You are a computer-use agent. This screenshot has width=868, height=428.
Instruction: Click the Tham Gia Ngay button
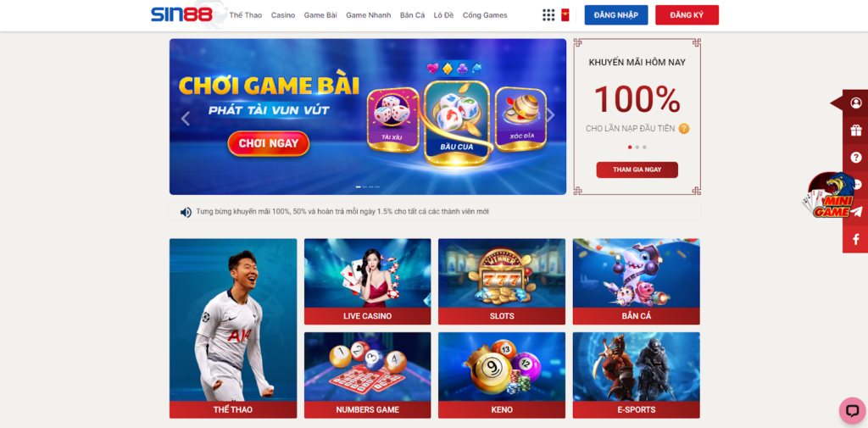point(637,170)
